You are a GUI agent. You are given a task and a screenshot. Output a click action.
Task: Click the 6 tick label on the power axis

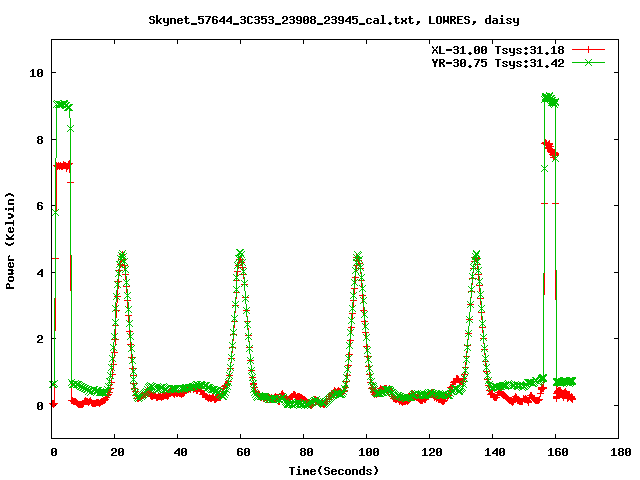coord(39,206)
